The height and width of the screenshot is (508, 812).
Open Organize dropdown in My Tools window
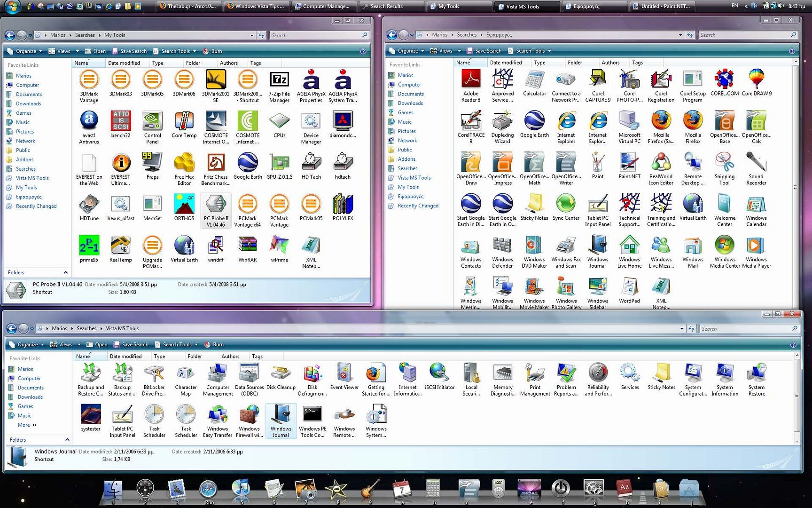tap(26, 51)
